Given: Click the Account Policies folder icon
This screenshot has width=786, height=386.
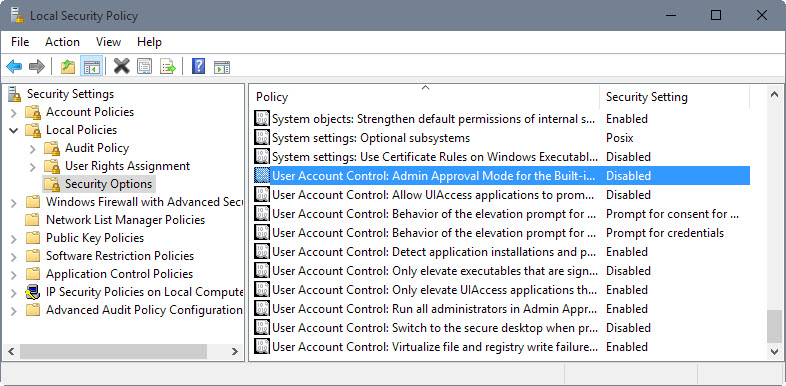Looking at the screenshot, I should pyautogui.click(x=33, y=112).
